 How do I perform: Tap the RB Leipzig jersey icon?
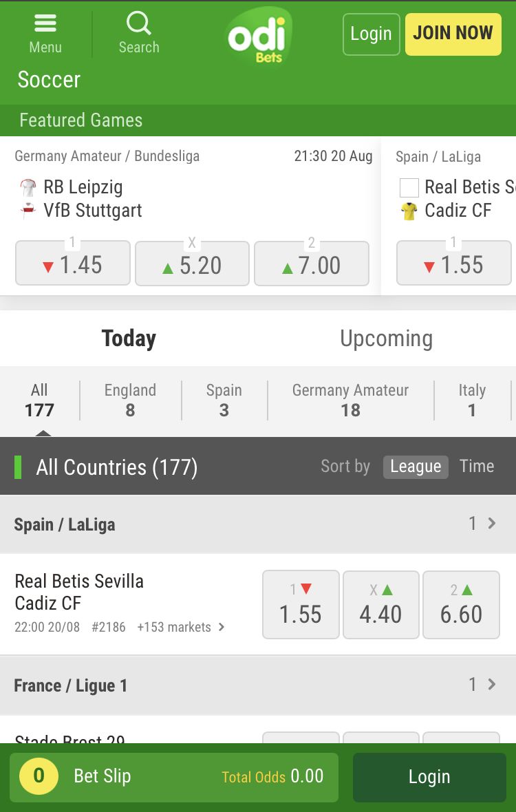(x=28, y=187)
